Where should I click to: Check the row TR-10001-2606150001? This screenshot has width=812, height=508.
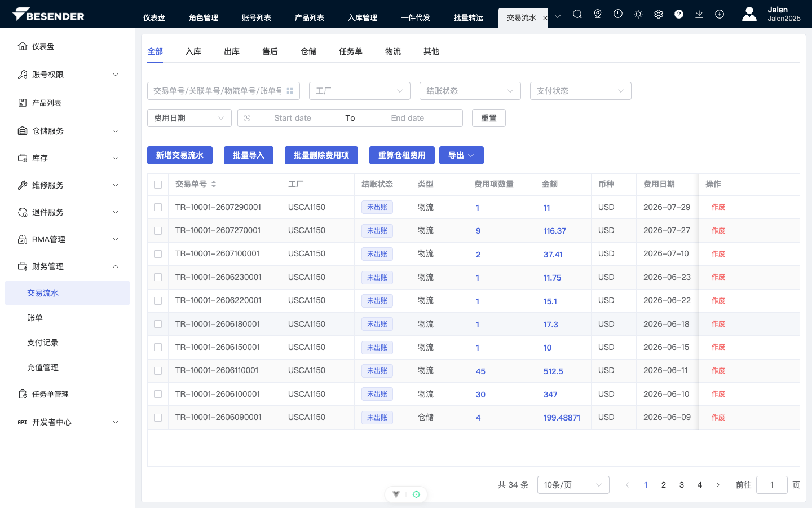(x=158, y=347)
